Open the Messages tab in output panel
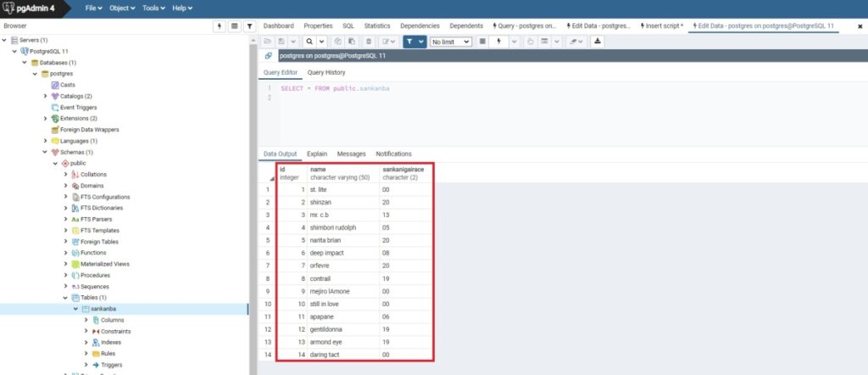This screenshot has height=375, width=868. coord(351,154)
